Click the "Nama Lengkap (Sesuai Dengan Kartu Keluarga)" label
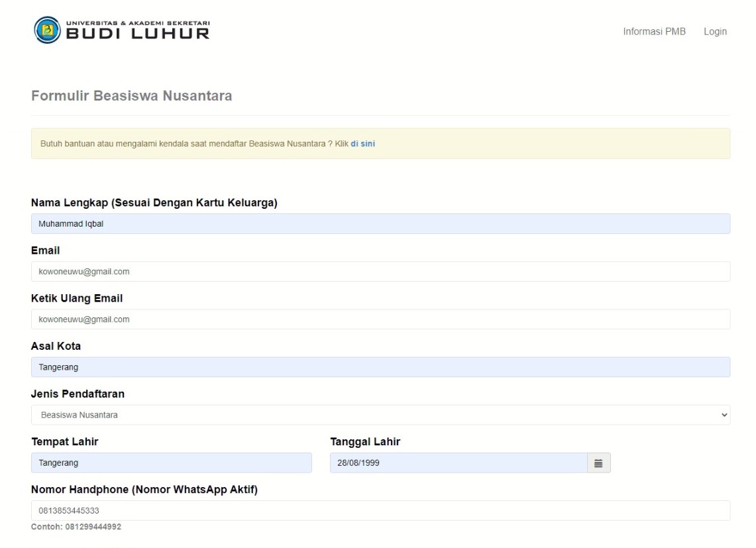Viewport: 756px width, 548px height. (x=154, y=203)
